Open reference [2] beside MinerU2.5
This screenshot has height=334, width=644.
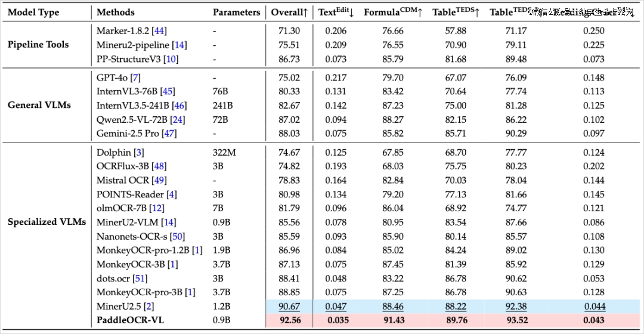[149, 307]
